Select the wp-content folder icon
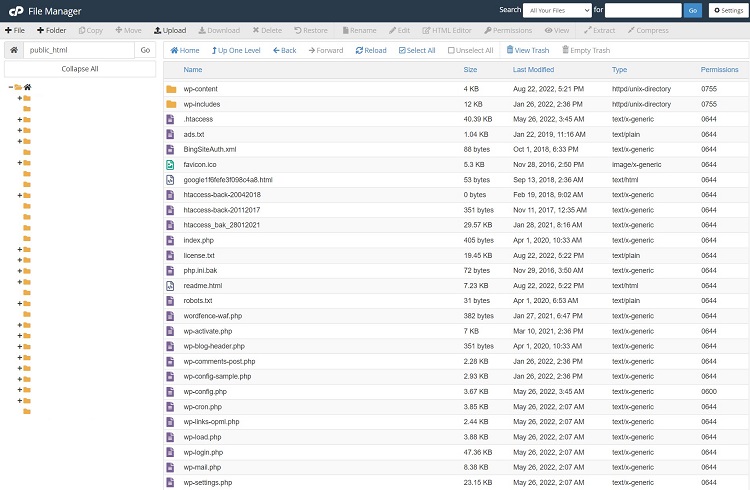This screenshot has height=490, width=750. point(171,89)
